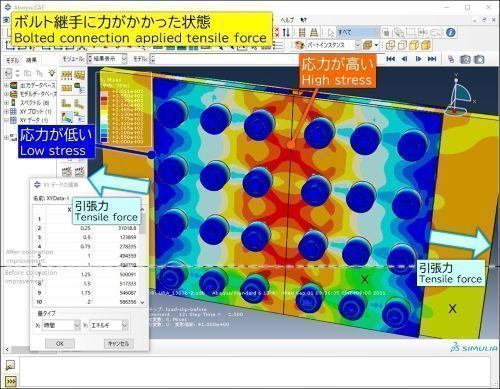Switch to the 結果 tab
Screen dimensions: 500x389
click(31, 60)
